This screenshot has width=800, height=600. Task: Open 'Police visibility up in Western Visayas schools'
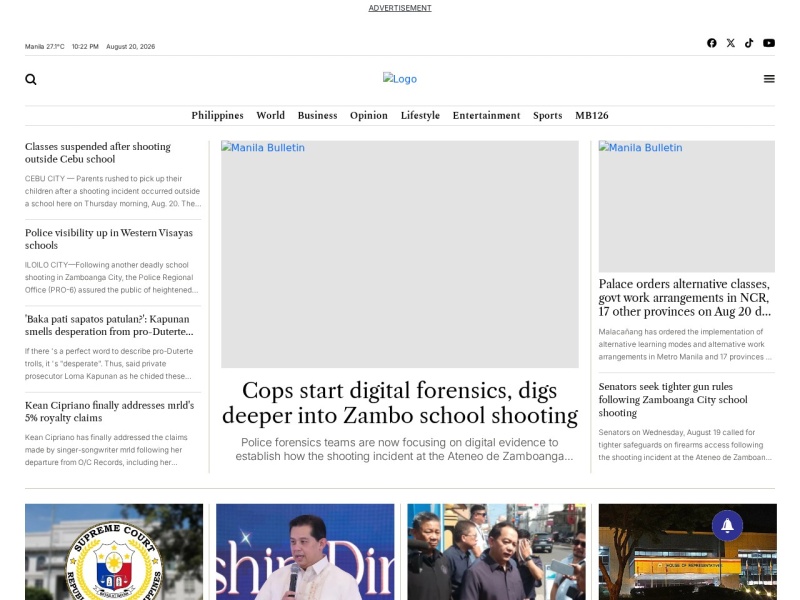(109, 239)
